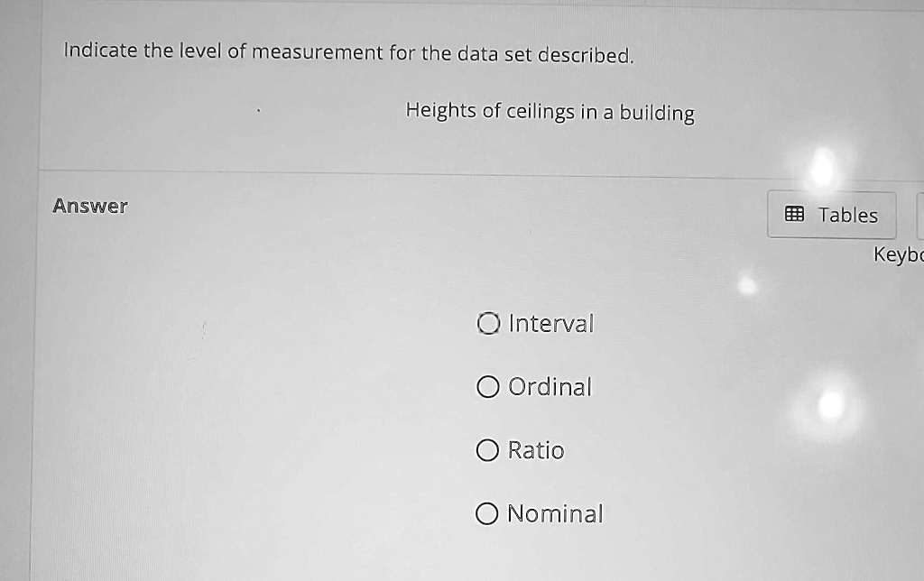Select the Ordinal radio button
The height and width of the screenshot is (581, 924).
[488, 386]
